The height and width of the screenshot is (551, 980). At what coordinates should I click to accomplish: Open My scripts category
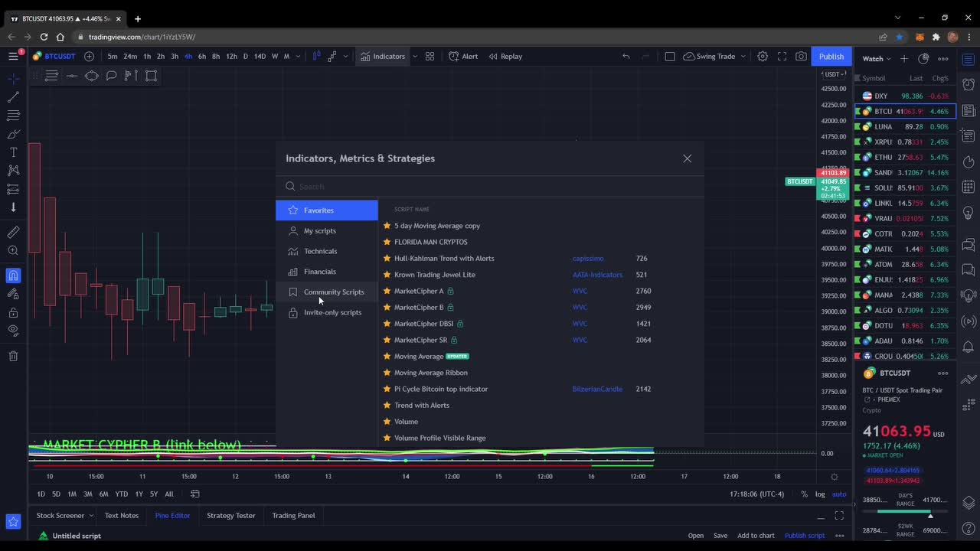[327, 230]
